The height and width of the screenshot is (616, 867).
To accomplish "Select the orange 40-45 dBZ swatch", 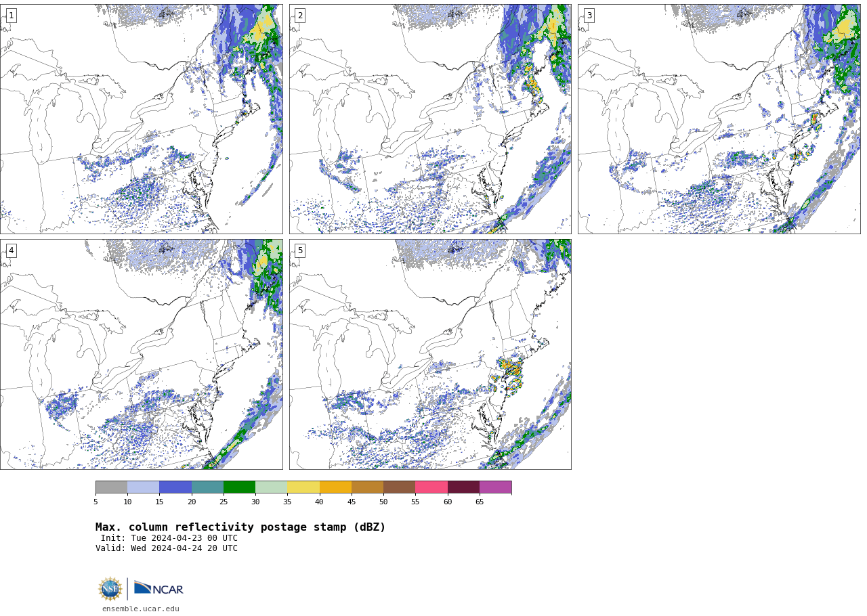I will (335, 487).
